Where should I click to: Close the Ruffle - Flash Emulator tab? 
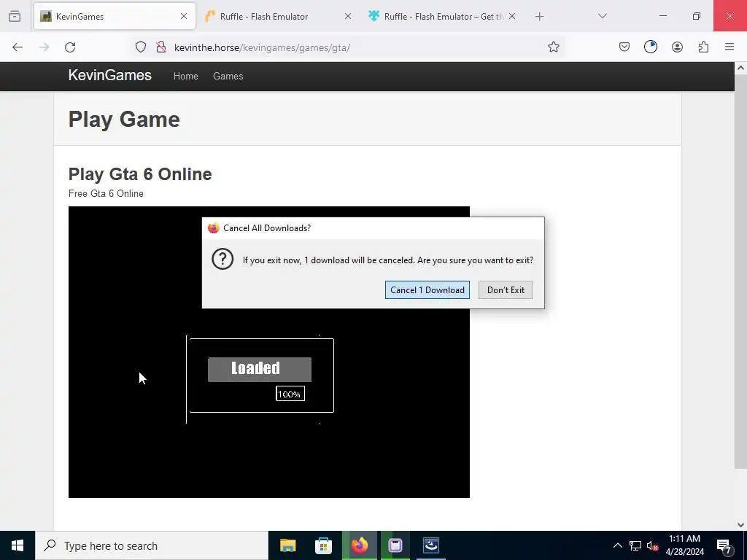tap(348, 16)
